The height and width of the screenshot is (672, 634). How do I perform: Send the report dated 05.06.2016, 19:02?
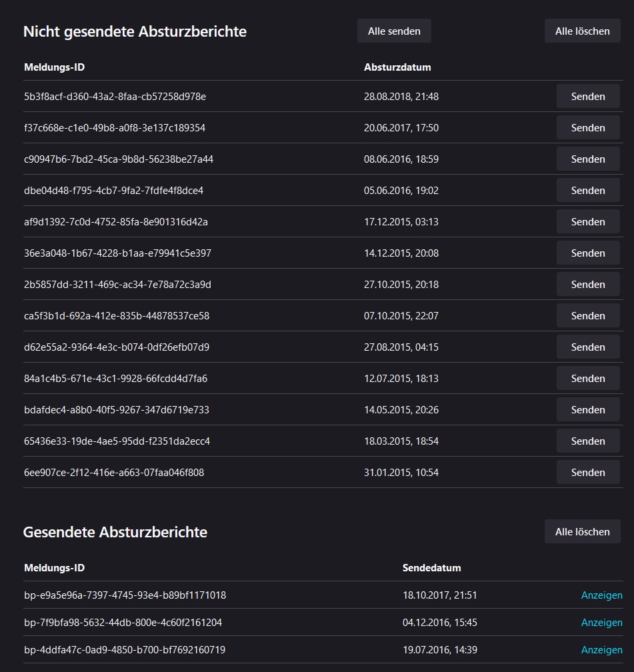point(588,191)
